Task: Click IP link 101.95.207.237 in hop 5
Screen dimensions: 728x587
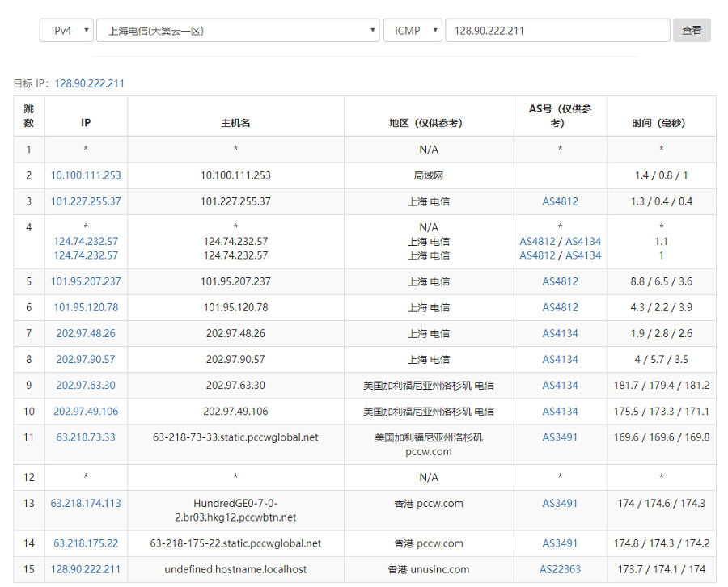Action: click(x=86, y=281)
